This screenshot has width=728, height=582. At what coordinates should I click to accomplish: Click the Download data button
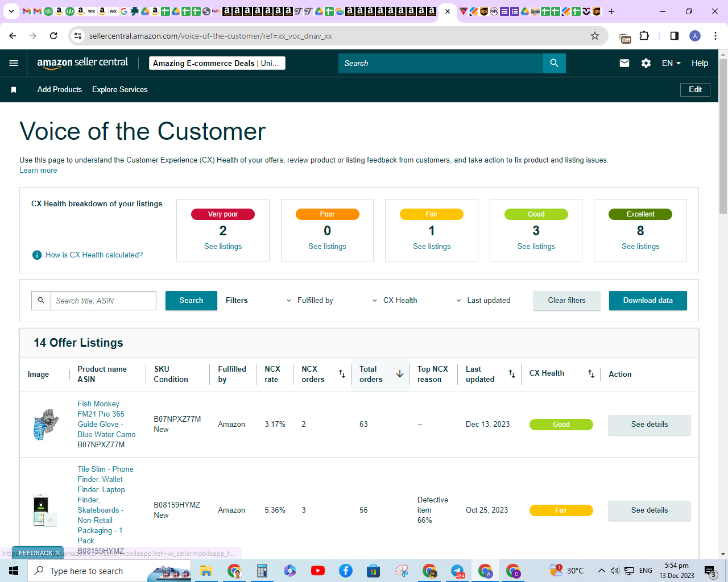pos(648,301)
